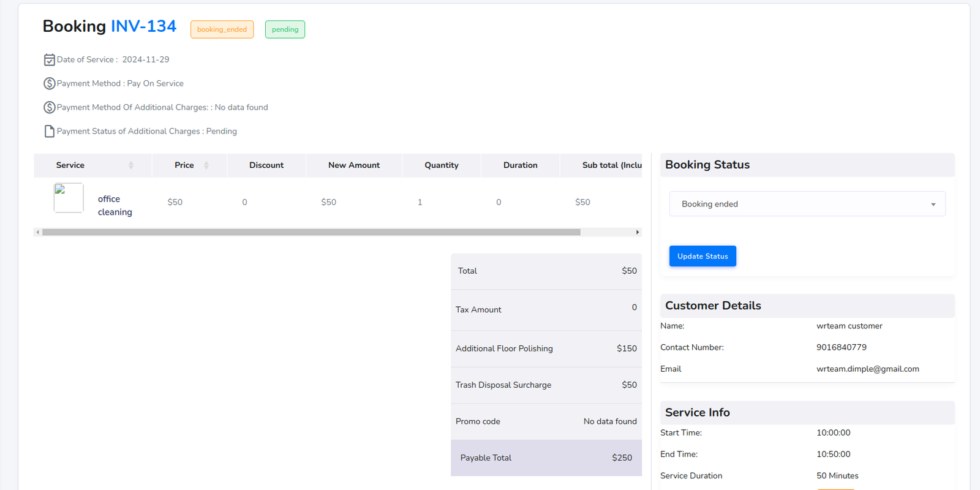Click the table scrollbar left arrow
980x490 pixels.
point(38,232)
